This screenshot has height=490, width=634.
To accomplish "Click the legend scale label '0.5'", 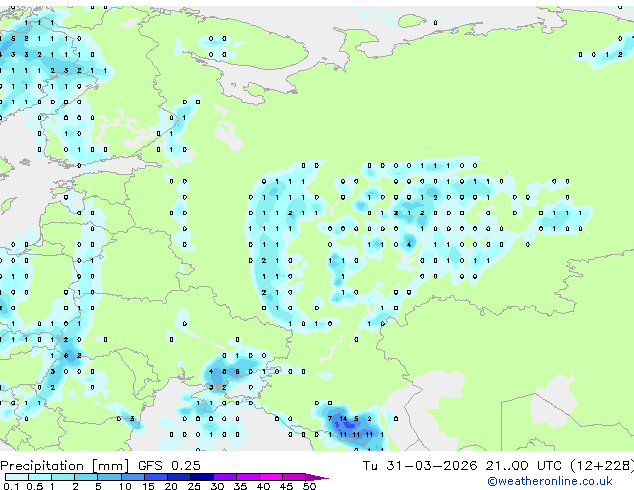I will pos(35,486).
